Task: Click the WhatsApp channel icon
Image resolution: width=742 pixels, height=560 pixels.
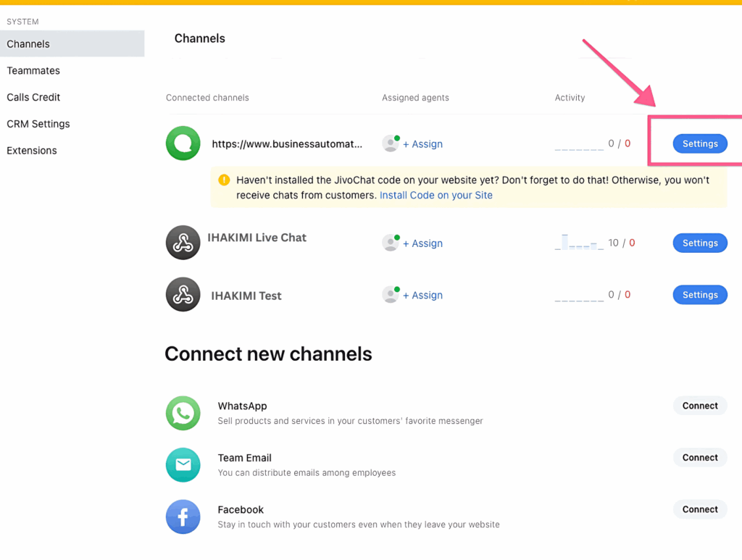Action: [183, 413]
